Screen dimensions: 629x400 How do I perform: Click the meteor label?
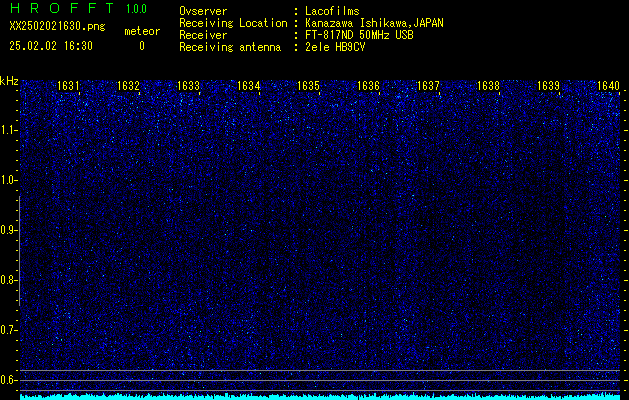(142, 31)
